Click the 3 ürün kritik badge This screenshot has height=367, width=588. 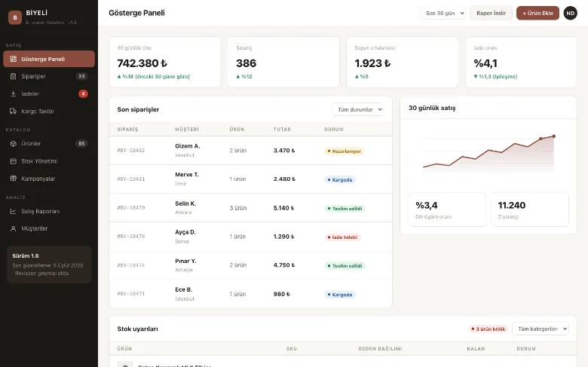[x=488, y=329]
